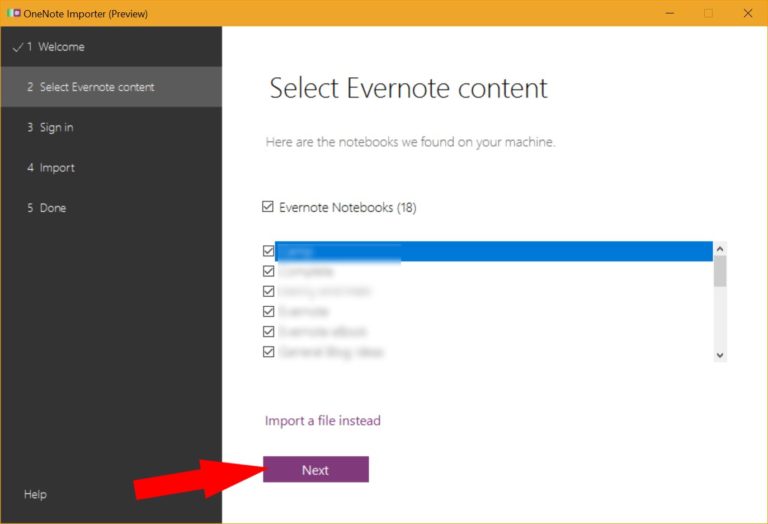Click the OneNote Importer app icon in title bar

14,13
